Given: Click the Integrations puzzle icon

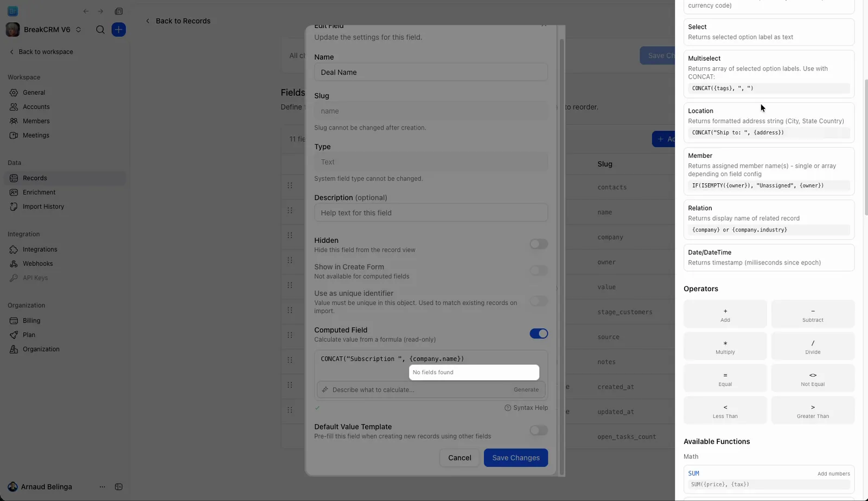Looking at the screenshot, I should [x=14, y=249].
